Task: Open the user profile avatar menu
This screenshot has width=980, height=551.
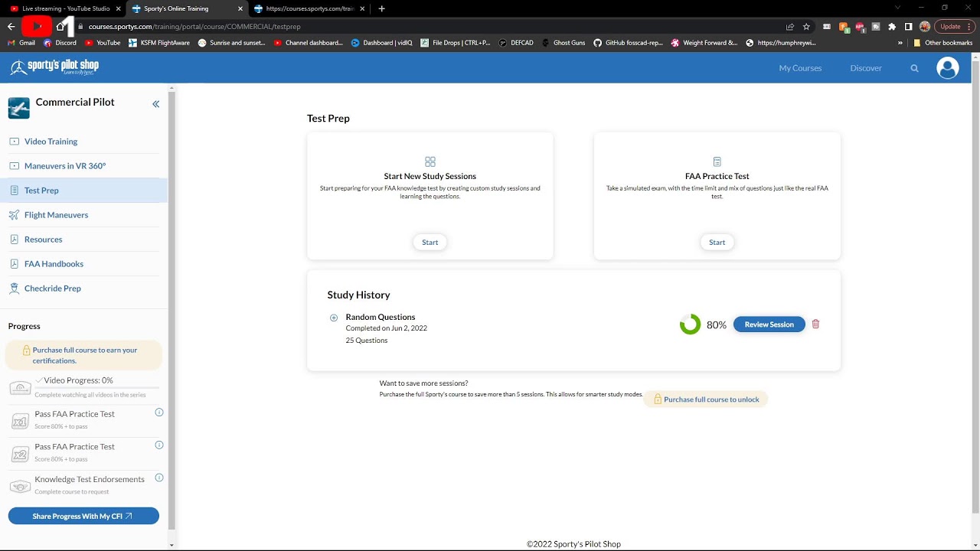Action: tap(948, 68)
